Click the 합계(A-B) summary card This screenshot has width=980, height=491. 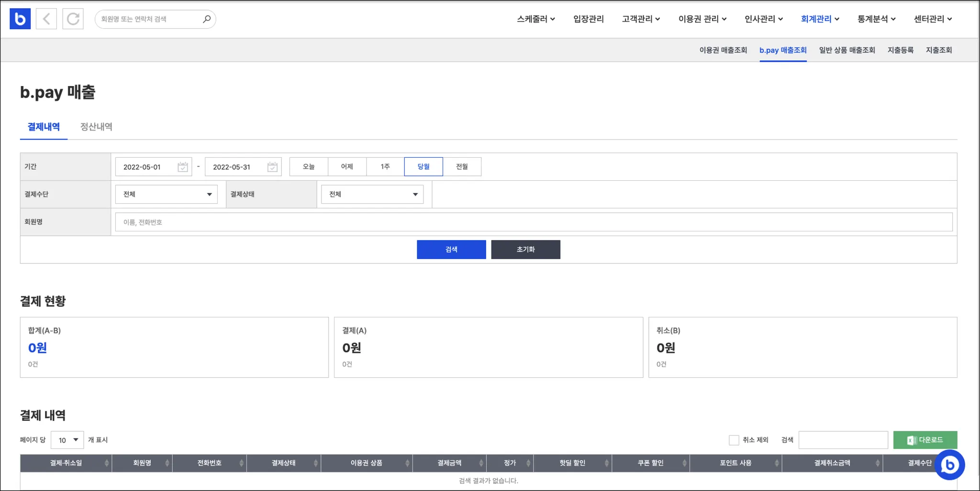tap(174, 348)
